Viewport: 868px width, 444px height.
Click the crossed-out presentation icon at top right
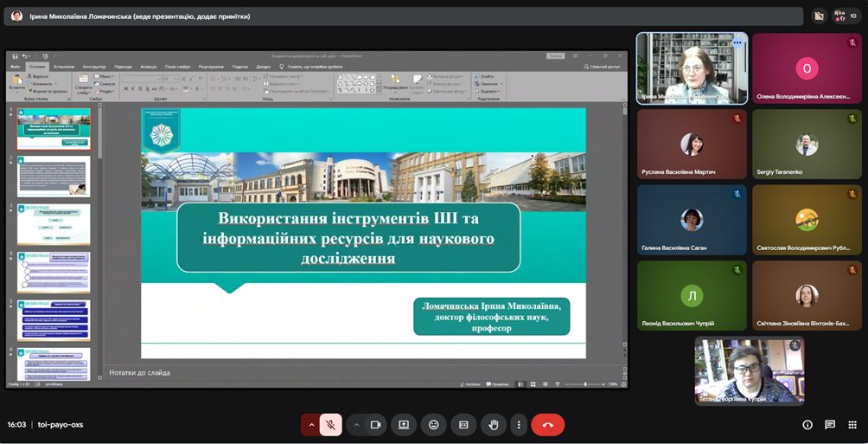(819, 16)
